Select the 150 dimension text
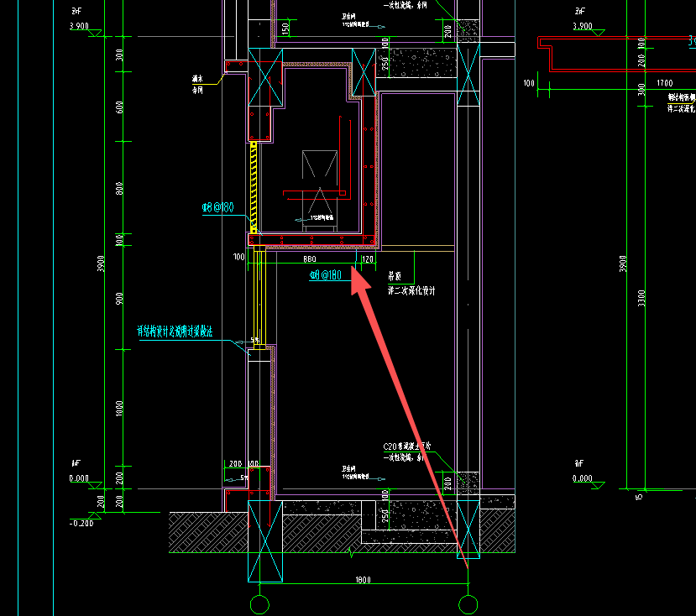Viewport: 696px width, 616px height. click(285, 29)
